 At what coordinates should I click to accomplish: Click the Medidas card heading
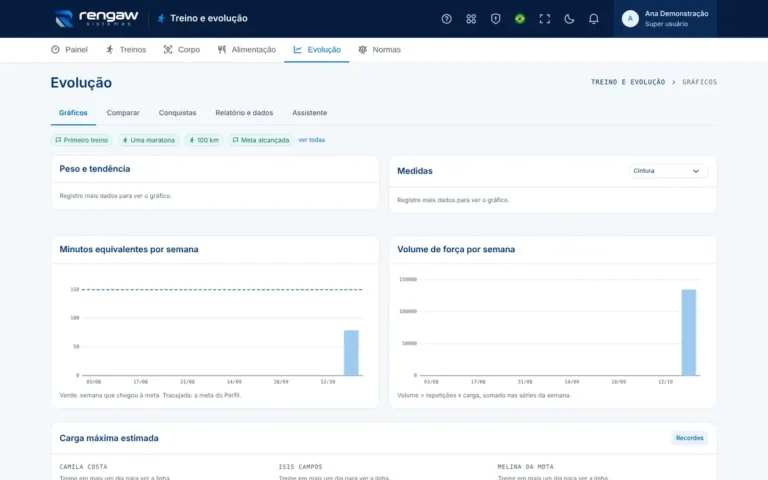415,171
